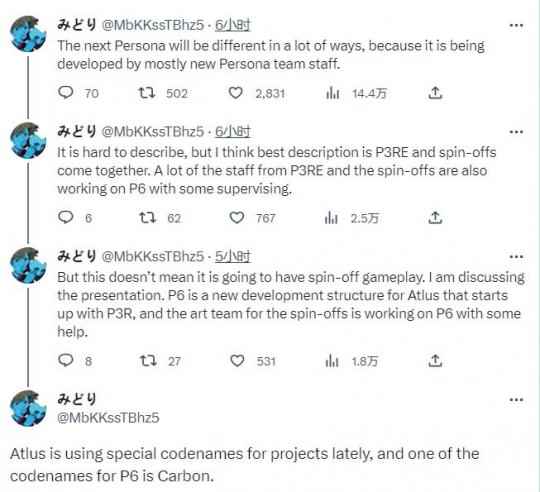Open more options on the first tweet
Viewport: 540px width, 492px height.
pos(516,25)
